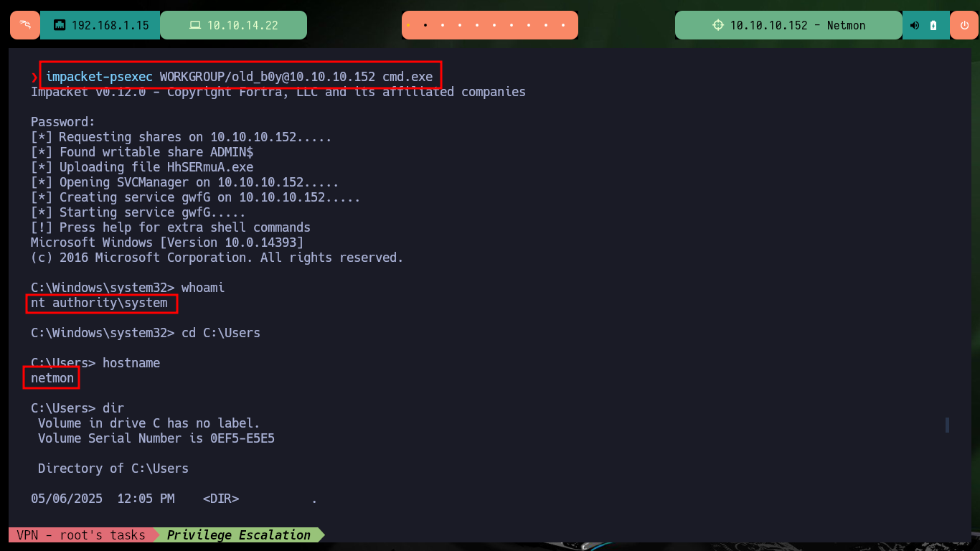Screen dimensions: 980x551
Task: Click "Opening SVCManager" output line
Action: click(x=185, y=182)
